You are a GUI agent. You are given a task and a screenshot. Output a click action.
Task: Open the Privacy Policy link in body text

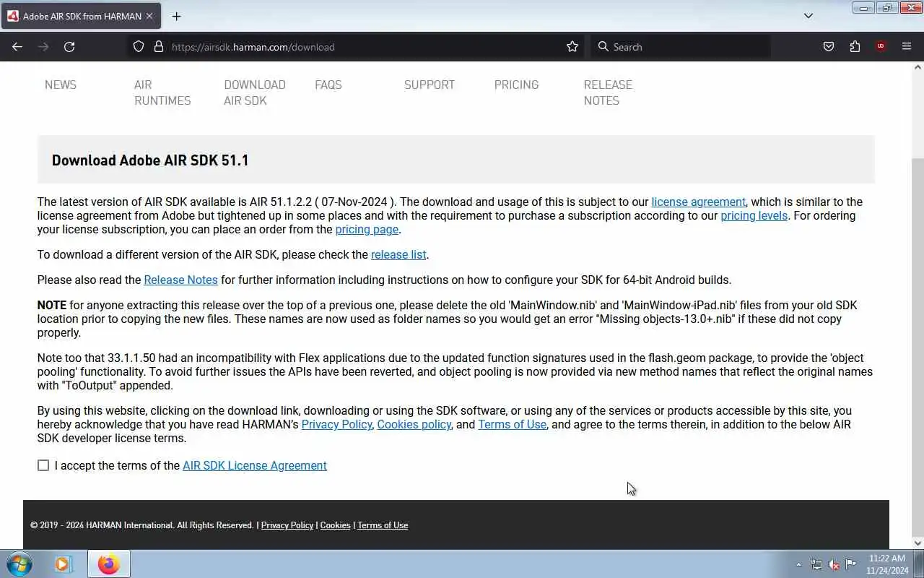336,425
